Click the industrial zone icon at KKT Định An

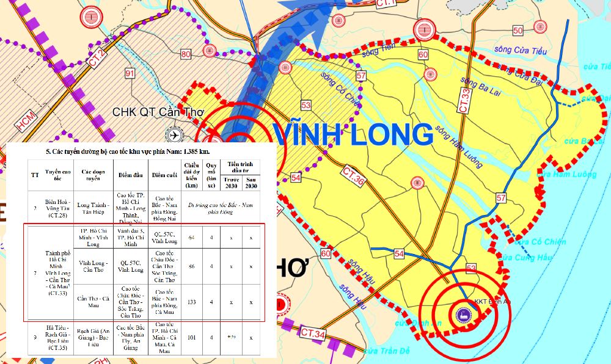(464, 315)
